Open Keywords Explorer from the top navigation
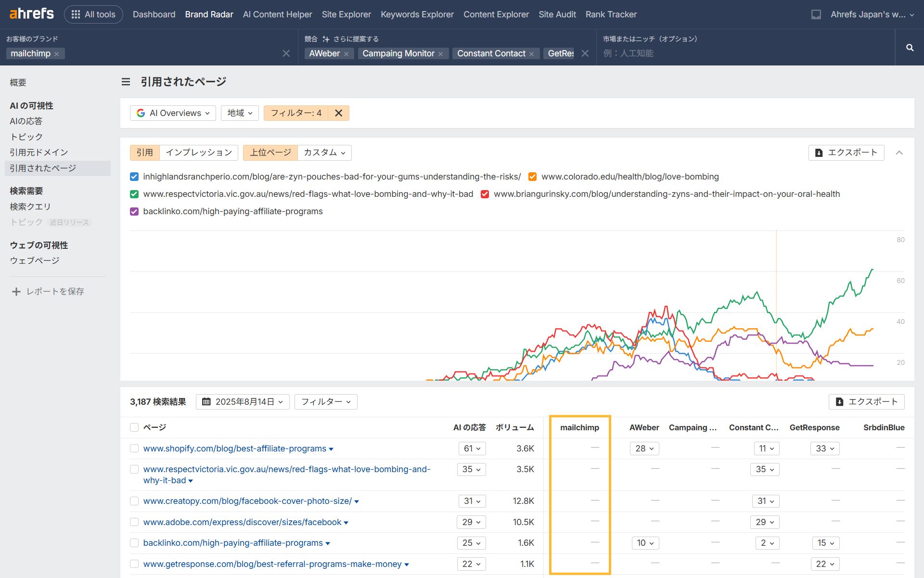This screenshot has height=578, width=924. tap(417, 14)
